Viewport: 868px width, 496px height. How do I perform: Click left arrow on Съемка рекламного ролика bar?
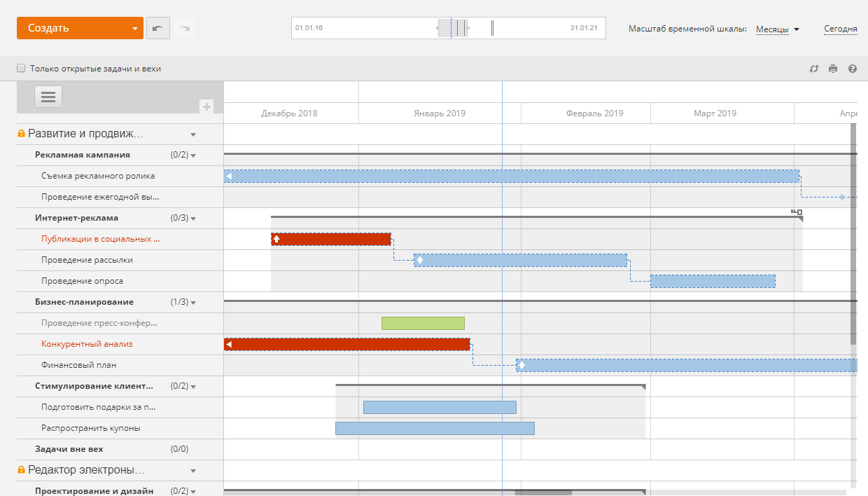229,176
